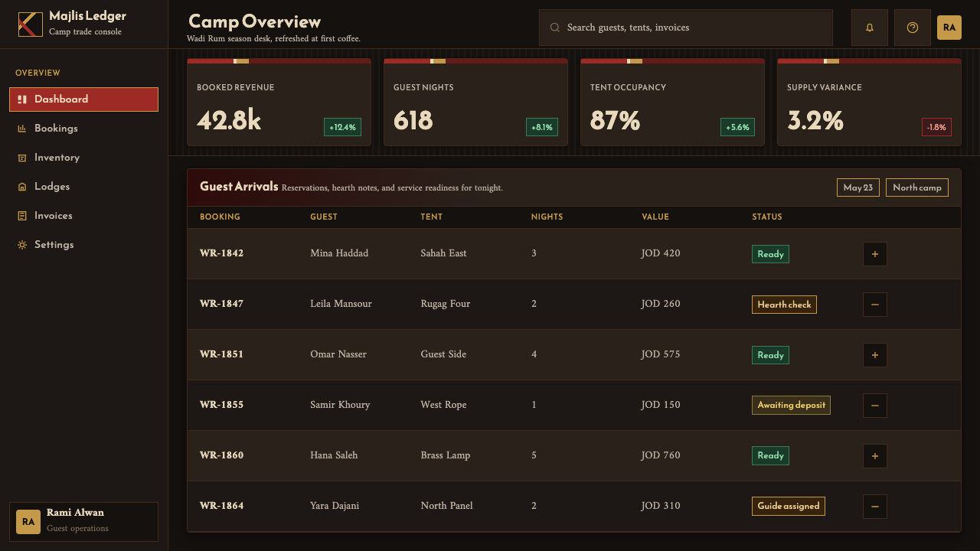
Task: Open Inventory in sidebar
Action: coord(83,158)
